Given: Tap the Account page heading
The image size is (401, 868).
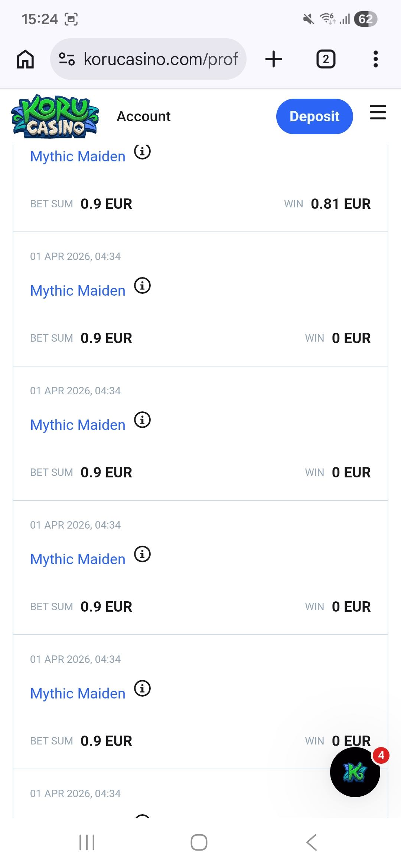Looking at the screenshot, I should coord(144,116).
